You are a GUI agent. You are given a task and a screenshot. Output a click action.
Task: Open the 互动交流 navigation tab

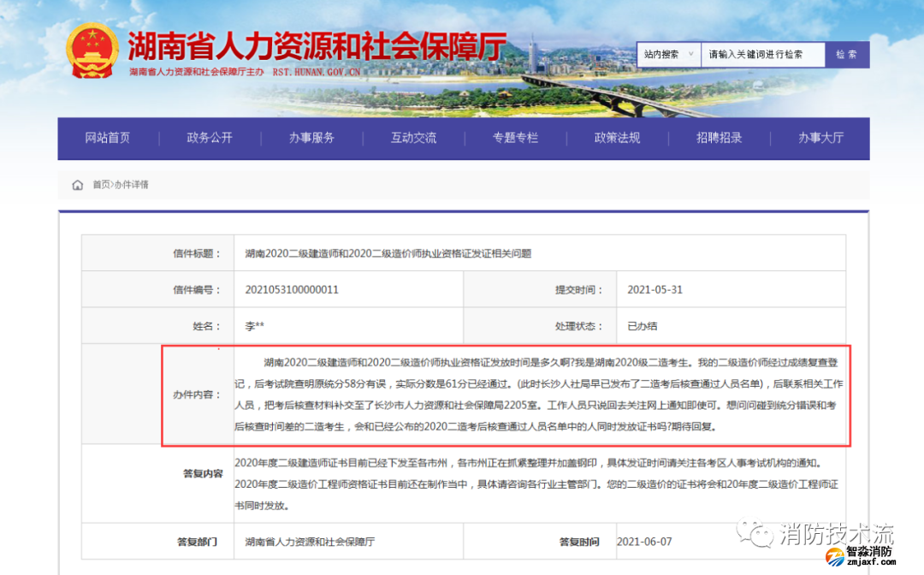pyautogui.click(x=413, y=138)
